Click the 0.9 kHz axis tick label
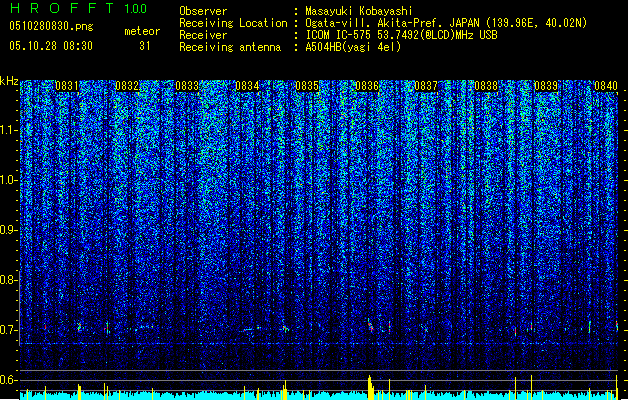Viewport: 629px width, 400px height. click(x=9, y=230)
